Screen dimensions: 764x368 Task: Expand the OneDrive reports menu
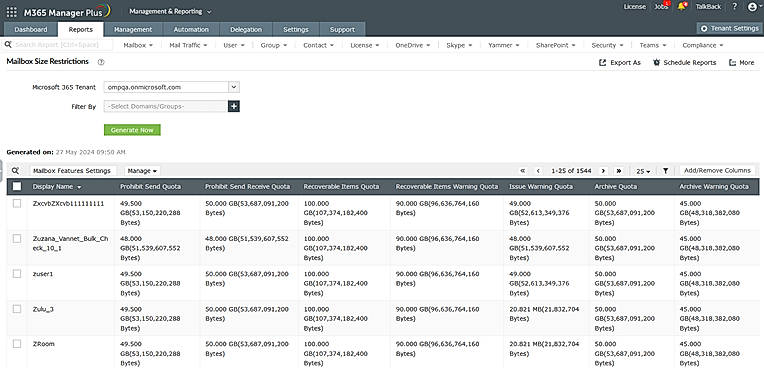413,45
